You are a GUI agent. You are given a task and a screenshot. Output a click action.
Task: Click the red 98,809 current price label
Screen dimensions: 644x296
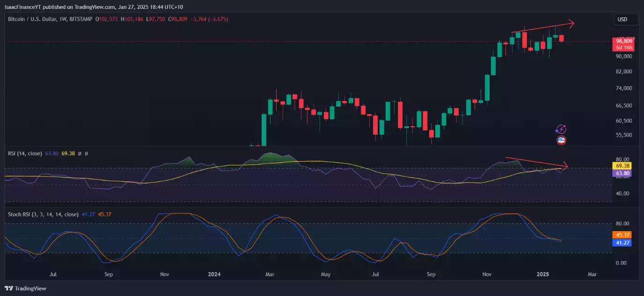[623, 42]
